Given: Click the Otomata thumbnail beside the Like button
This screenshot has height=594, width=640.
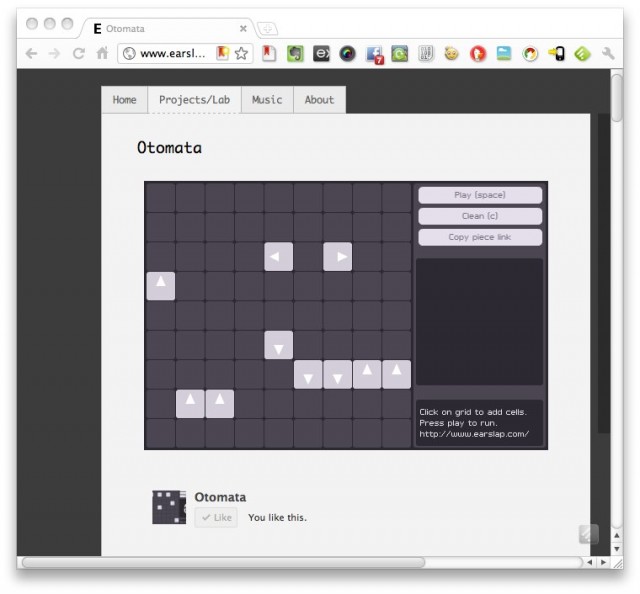Looking at the screenshot, I should click(169, 507).
